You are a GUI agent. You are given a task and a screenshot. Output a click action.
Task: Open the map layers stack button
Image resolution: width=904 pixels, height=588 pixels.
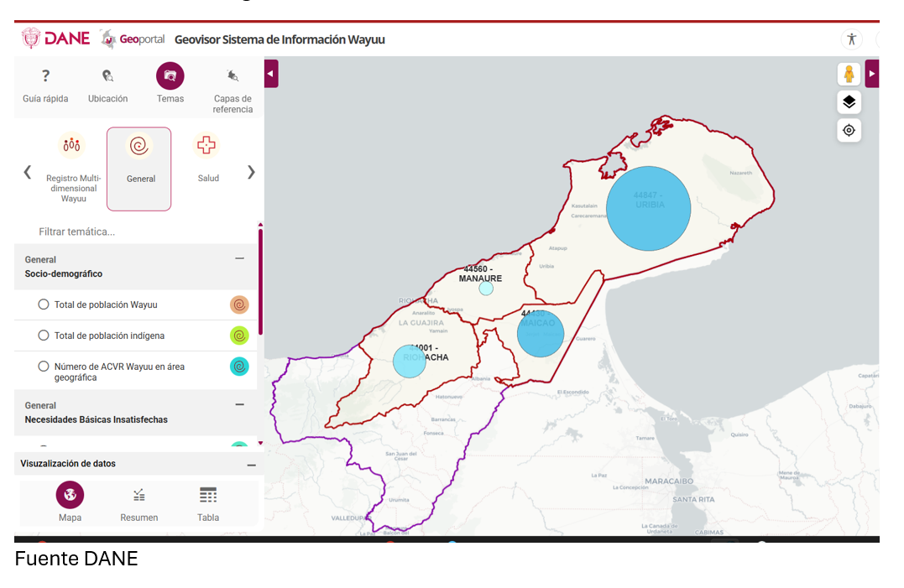(x=849, y=102)
